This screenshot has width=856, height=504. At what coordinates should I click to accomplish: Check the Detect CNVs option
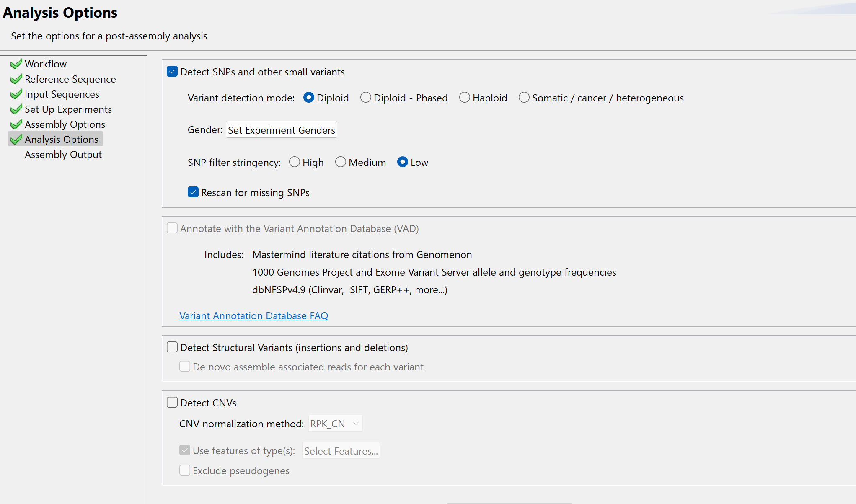(x=172, y=402)
